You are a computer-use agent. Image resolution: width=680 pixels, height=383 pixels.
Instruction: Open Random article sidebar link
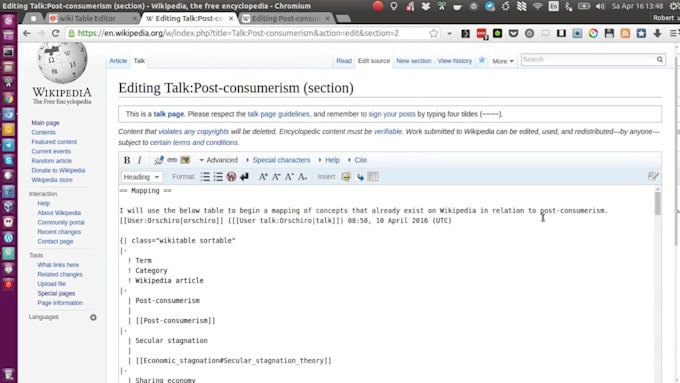coord(51,161)
